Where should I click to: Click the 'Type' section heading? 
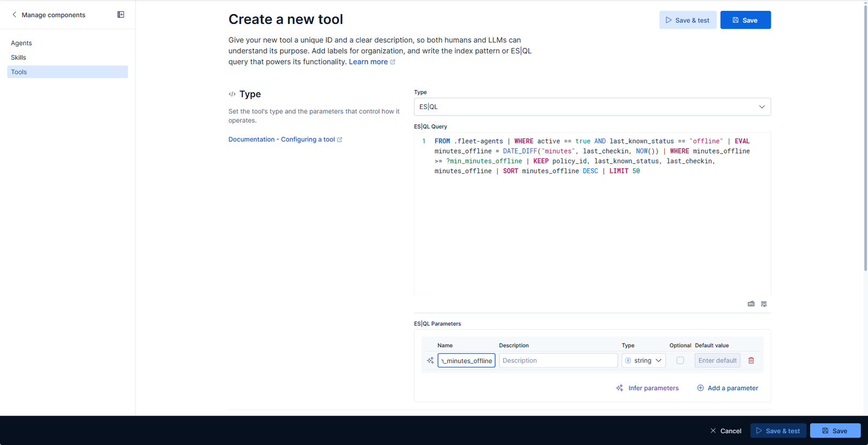pos(250,94)
